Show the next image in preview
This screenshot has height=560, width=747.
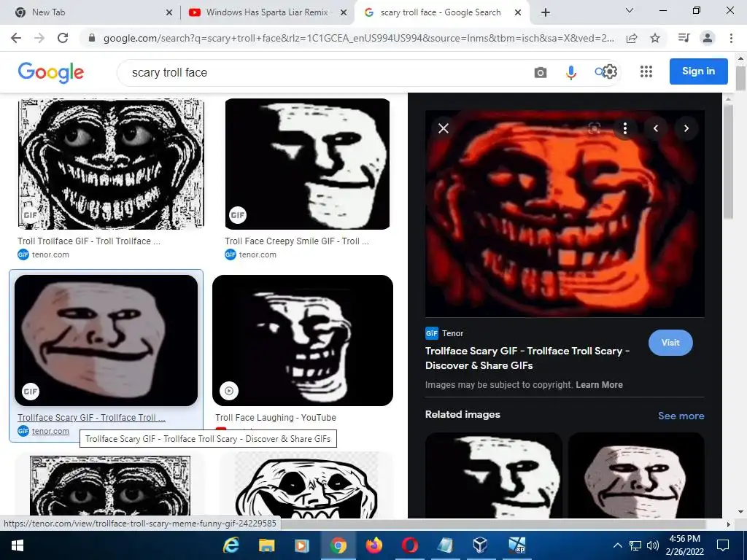686,128
